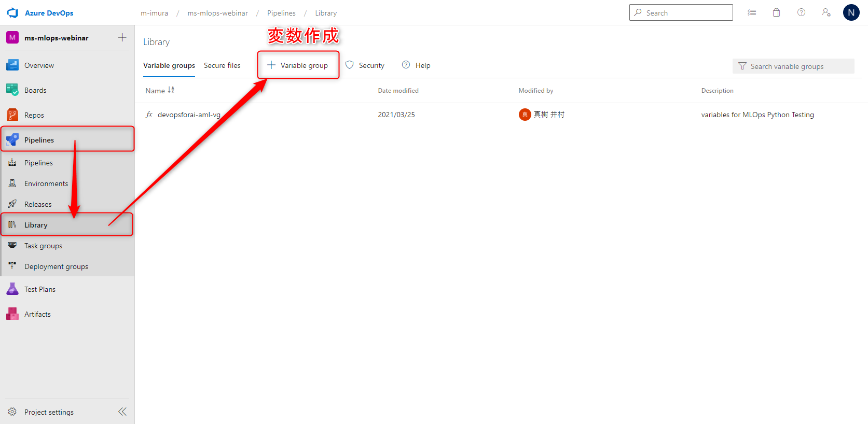Open ms-mlops-webinar breadcrumb link
The width and height of the screenshot is (868, 424).
(218, 13)
